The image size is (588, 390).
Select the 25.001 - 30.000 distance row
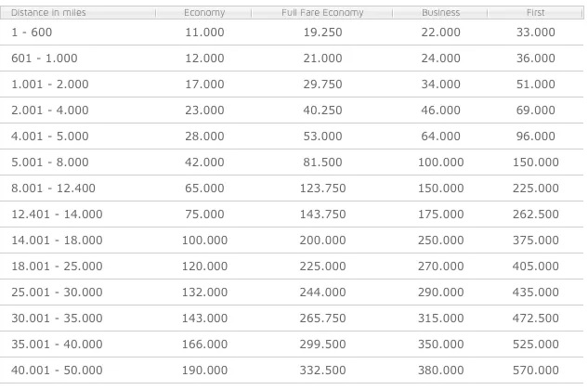click(292, 292)
